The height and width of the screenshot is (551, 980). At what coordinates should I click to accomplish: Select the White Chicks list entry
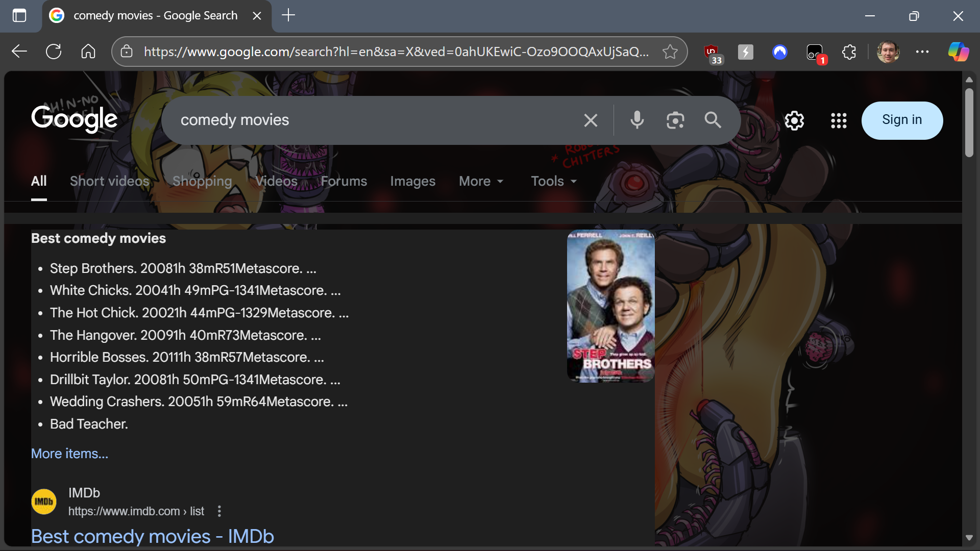pyautogui.click(x=195, y=290)
